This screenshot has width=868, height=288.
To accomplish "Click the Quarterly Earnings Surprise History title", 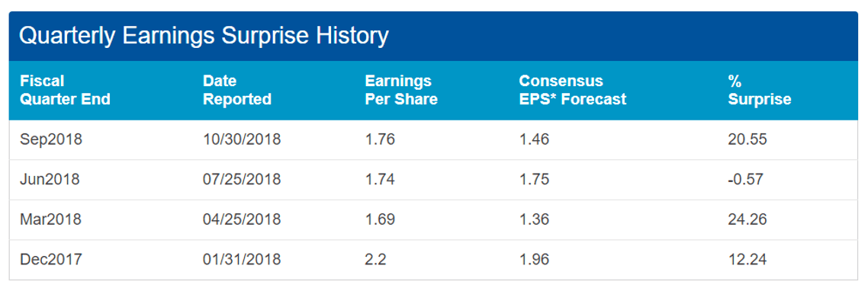I will (204, 37).
